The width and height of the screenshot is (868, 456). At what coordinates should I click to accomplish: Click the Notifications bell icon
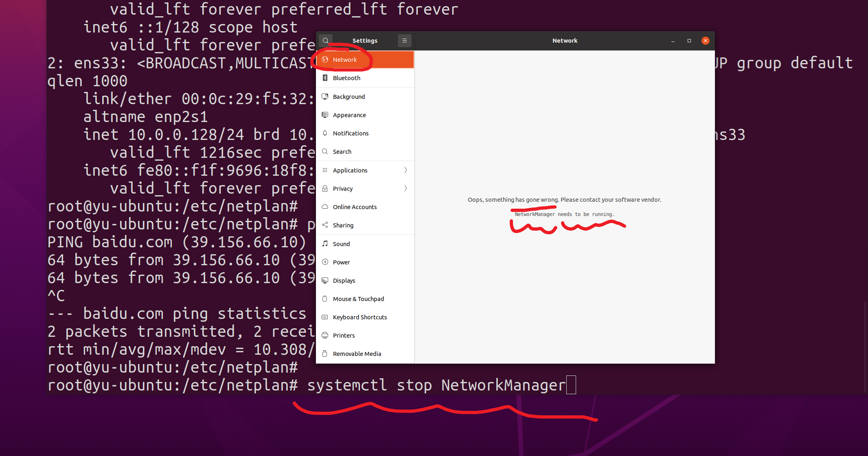tap(325, 133)
